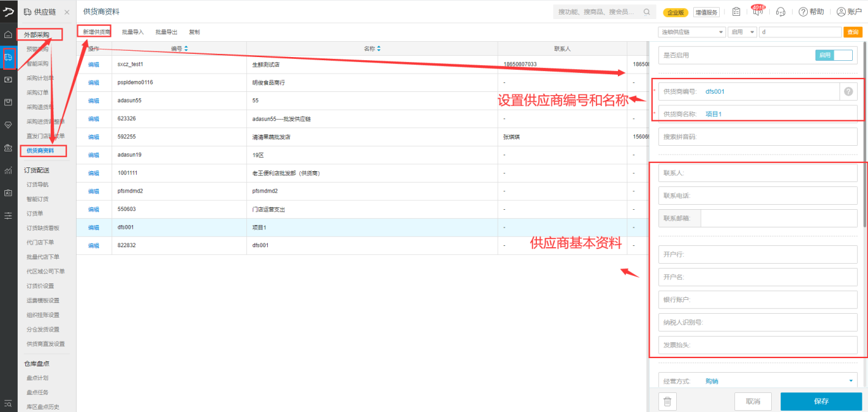Open 订货缺货看板 in the side menu

(x=43, y=228)
